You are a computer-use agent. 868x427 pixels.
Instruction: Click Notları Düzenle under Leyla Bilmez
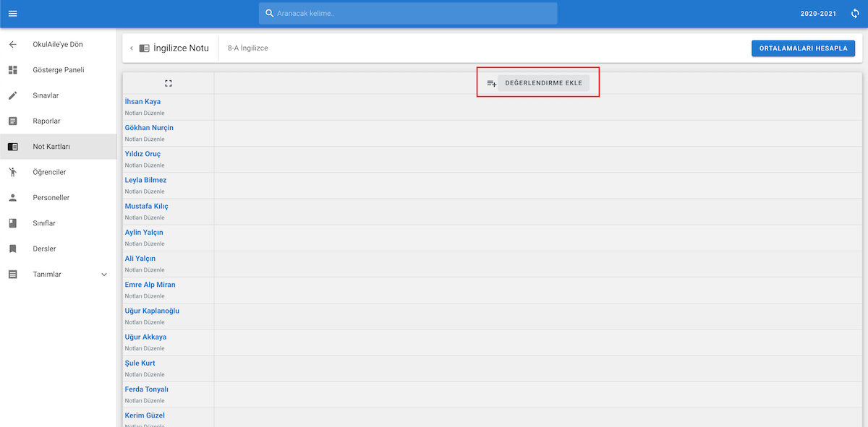[145, 191]
